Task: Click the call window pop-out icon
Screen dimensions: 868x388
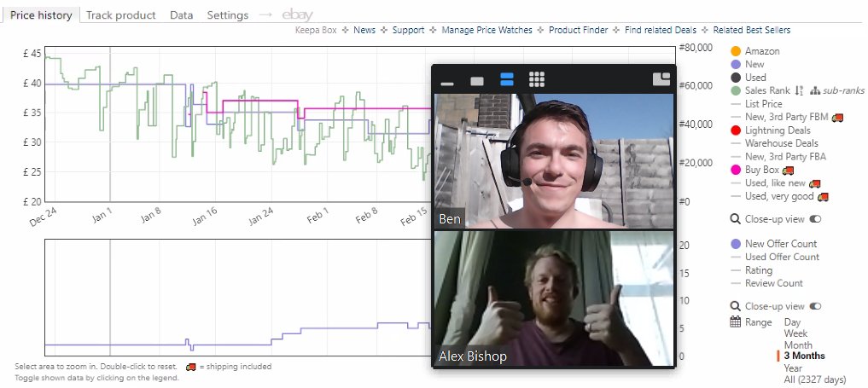Action: point(661,79)
